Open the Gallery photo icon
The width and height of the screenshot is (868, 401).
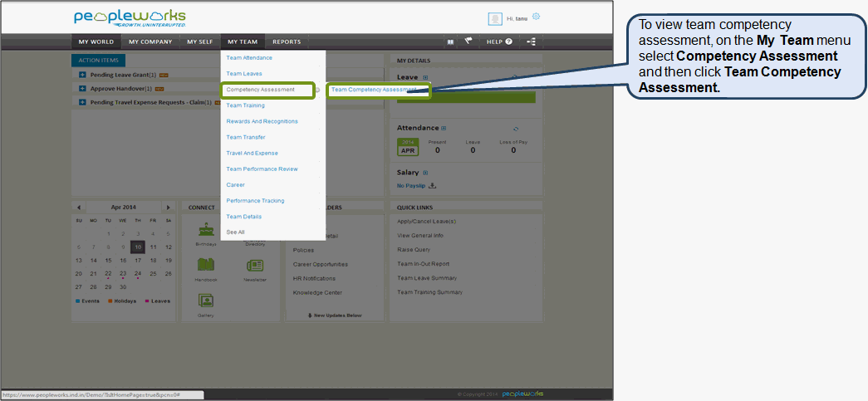click(206, 301)
